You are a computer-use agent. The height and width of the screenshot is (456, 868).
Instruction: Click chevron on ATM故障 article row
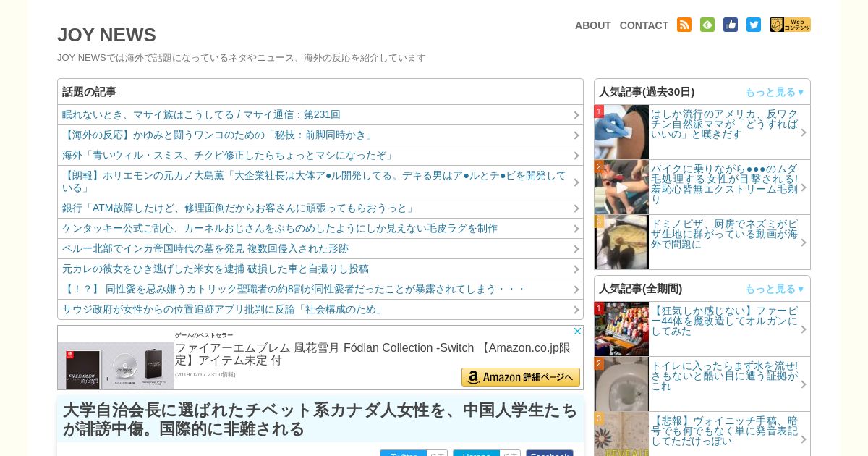click(576, 208)
